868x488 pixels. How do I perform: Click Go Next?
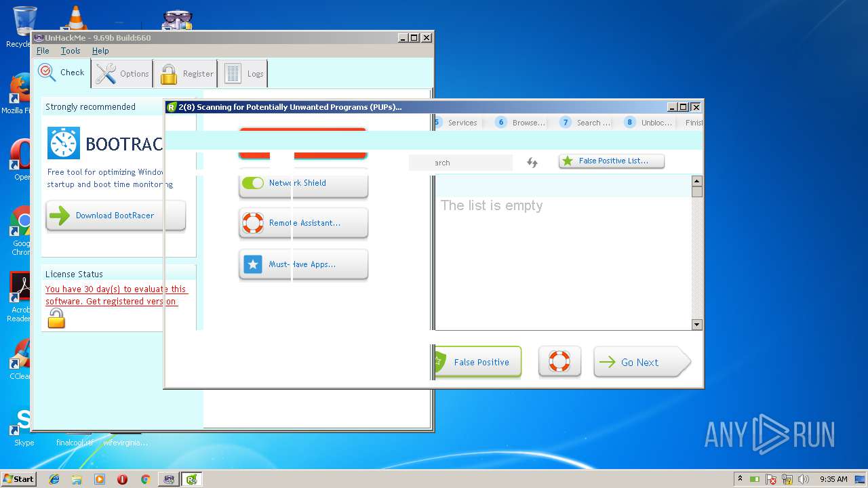pos(642,362)
